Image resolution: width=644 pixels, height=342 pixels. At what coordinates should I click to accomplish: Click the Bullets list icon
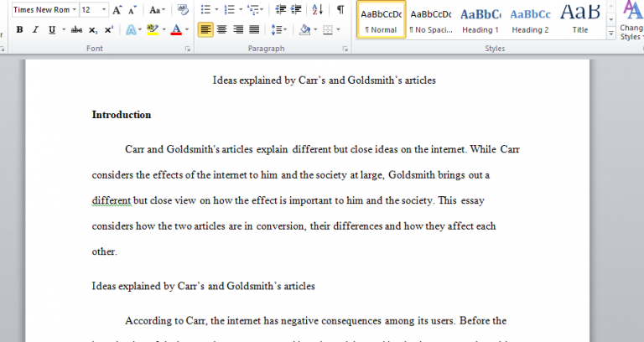click(x=205, y=9)
